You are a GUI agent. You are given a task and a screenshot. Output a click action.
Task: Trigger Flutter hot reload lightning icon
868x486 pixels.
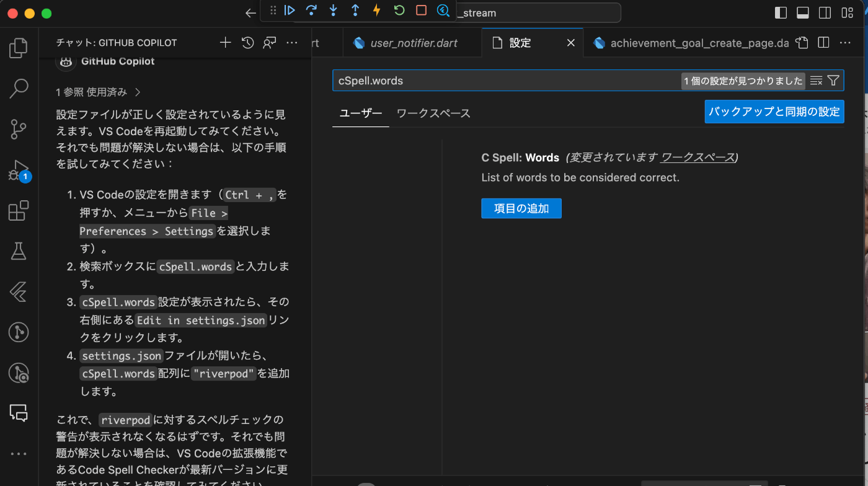click(377, 11)
